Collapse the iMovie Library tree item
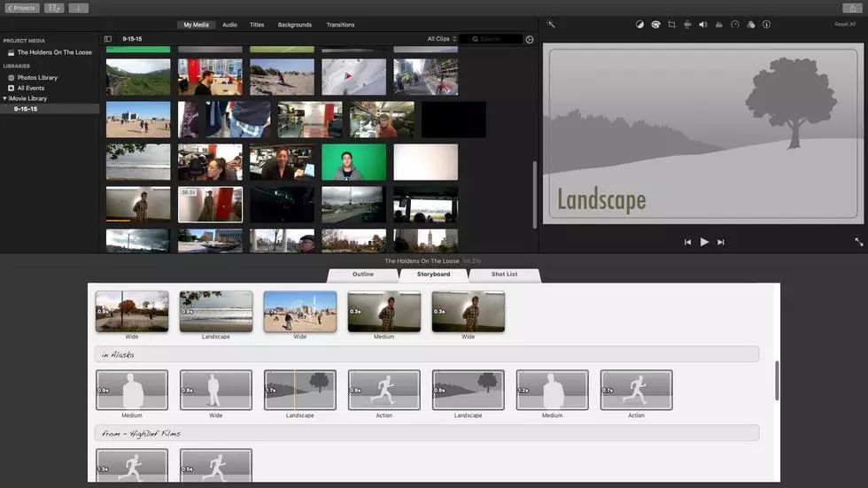The width and height of the screenshot is (868, 488). (x=4, y=98)
